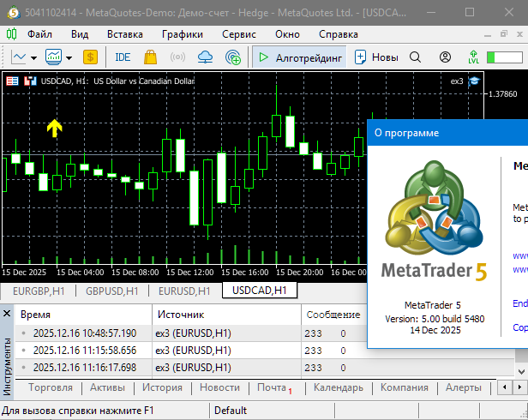The width and height of the screenshot is (528, 420).
Task: Open the Вставка menu
Action: pos(125,34)
